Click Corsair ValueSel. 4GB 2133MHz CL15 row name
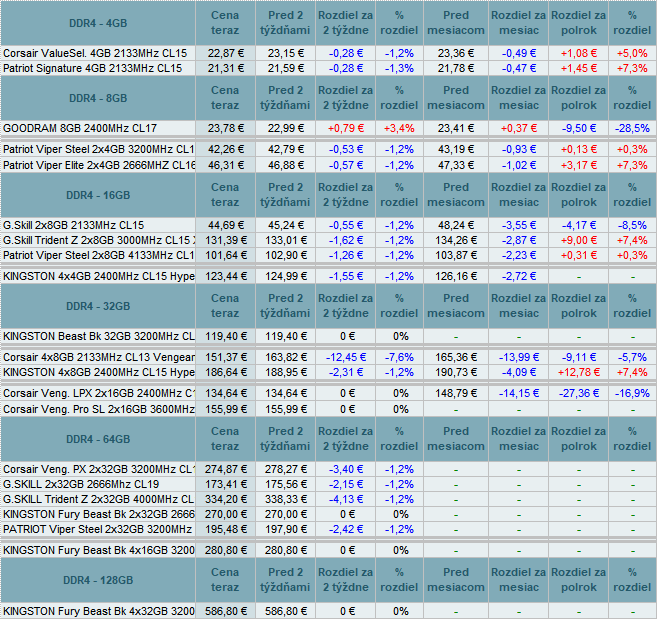Screen dimensions: 657x619 tap(95, 53)
